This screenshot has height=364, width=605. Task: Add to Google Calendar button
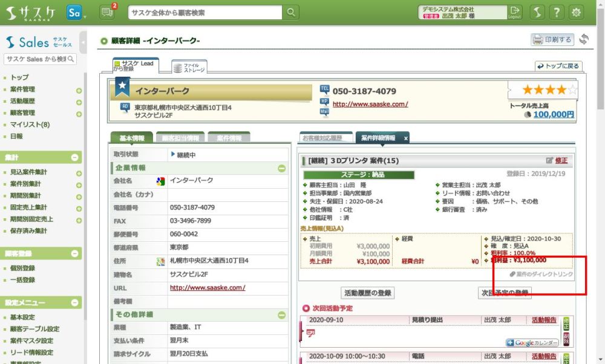pyautogui.click(x=532, y=343)
